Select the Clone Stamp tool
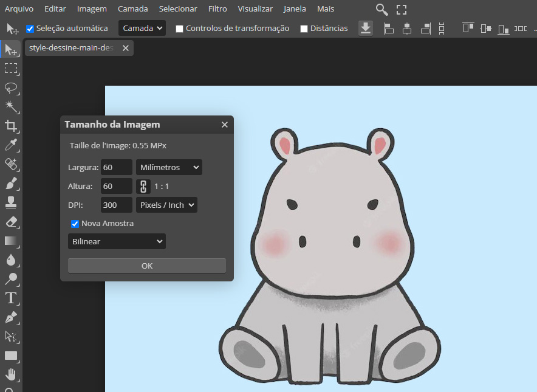Image resolution: width=537 pixels, height=392 pixels. (x=11, y=202)
